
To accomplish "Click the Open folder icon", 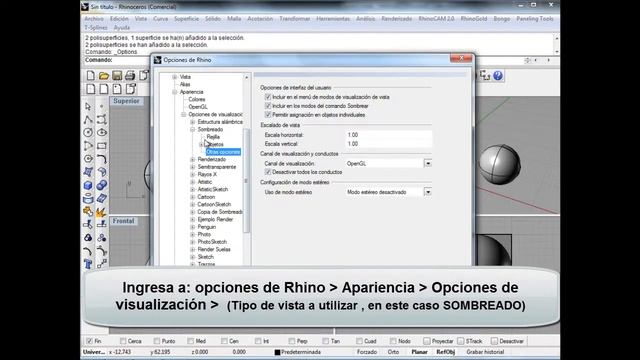I will click(104, 76).
